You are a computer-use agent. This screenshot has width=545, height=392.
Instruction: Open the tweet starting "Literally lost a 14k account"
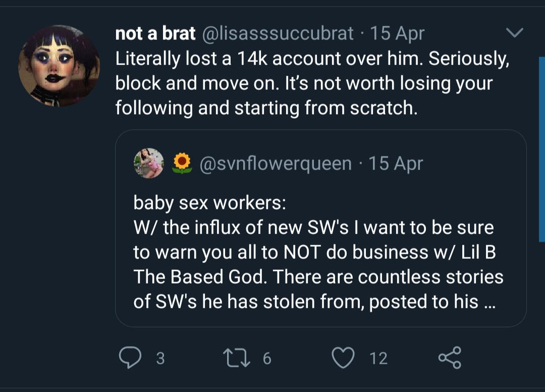pyautogui.click(x=312, y=83)
